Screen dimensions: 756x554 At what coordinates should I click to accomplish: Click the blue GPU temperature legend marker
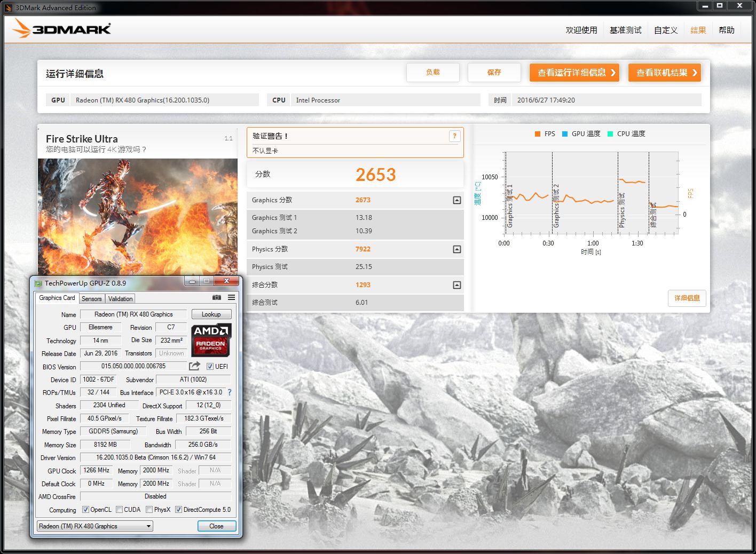tap(565, 134)
